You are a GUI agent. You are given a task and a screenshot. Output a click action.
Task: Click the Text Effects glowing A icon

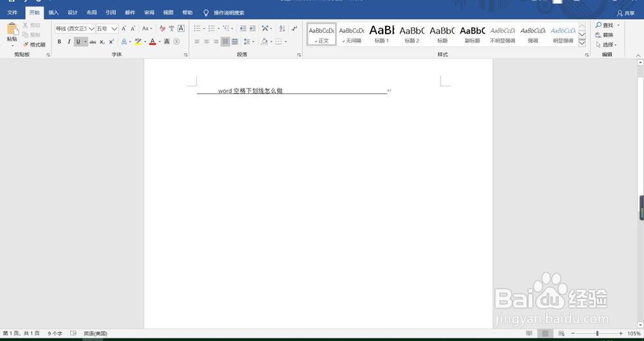[124, 41]
